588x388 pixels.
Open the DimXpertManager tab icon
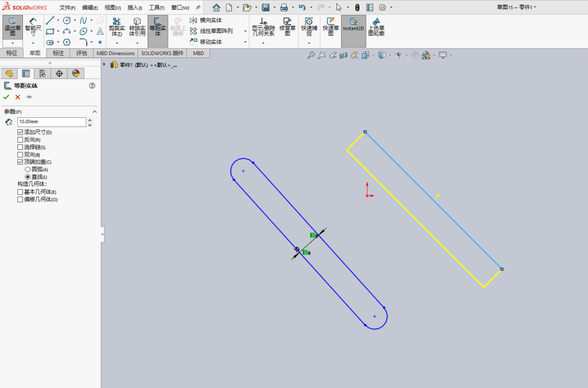click(x=59, y=74)
